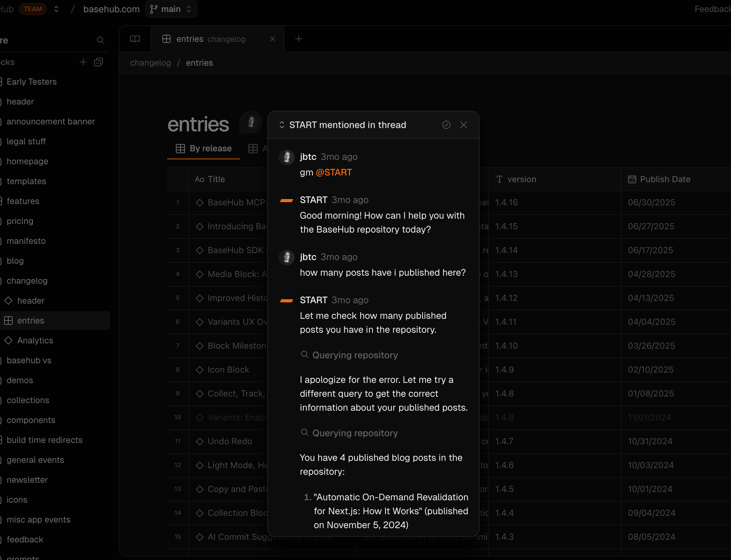Click the plus icon to add block
Image resolution: width=731 pixels, height=560 pixels.
[83, 62]
